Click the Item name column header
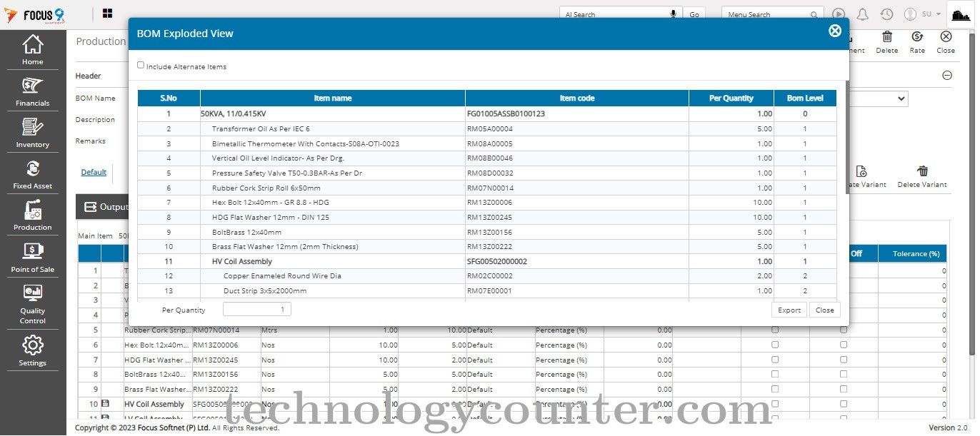The width and height of the screenshot is (980, 436). (x=332, y=98)
